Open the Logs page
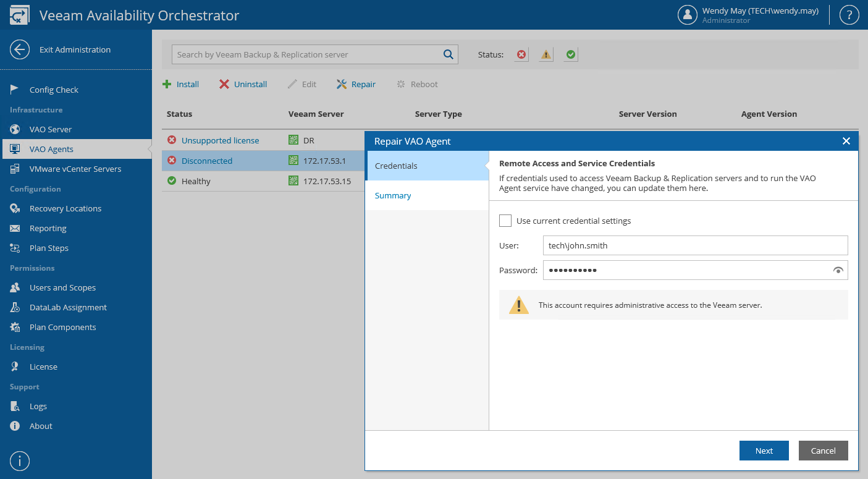The width and height of the screenshot is (868, 479). coord(38,406)
